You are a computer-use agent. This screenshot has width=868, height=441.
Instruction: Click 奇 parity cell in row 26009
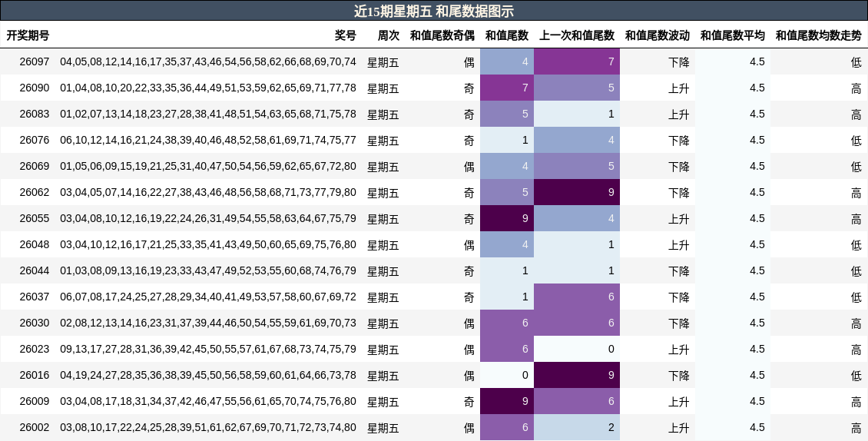(469, 402)
